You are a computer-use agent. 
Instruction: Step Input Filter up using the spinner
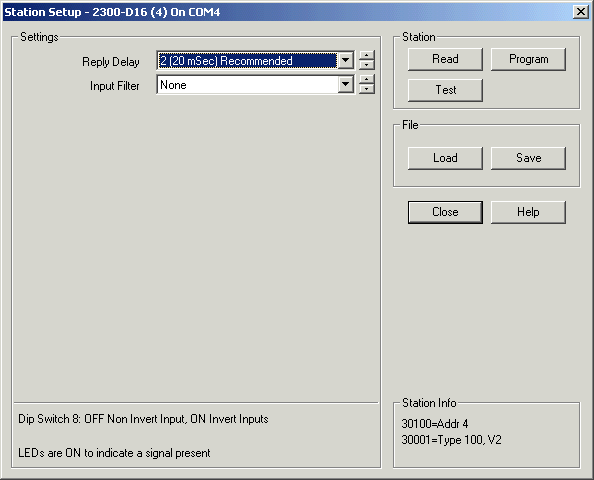366,80
